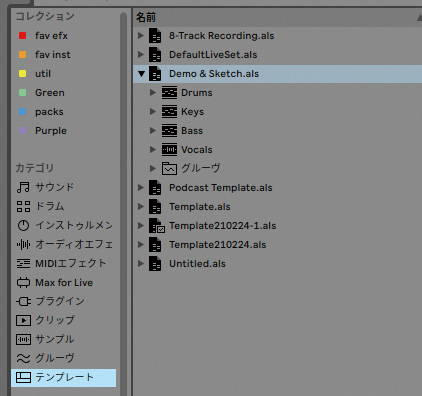The height and width of the screenshot is (396, 422).
Task: Click the yellow util color swatch
Action: 23,74
